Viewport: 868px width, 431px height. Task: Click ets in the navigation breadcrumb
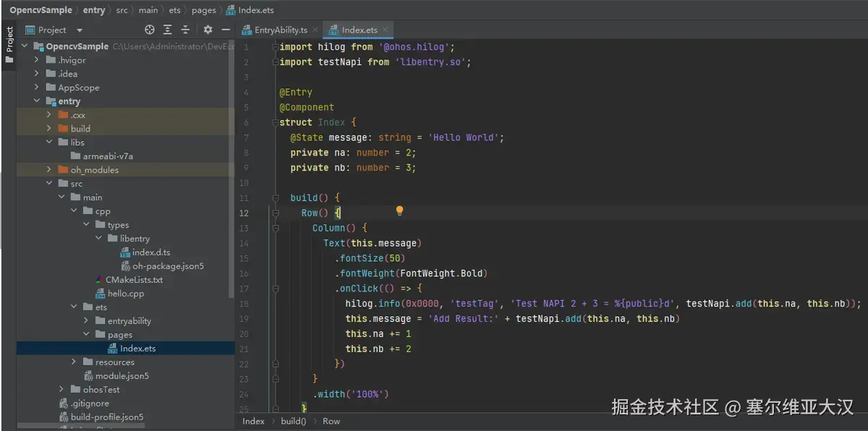[176, 10]
